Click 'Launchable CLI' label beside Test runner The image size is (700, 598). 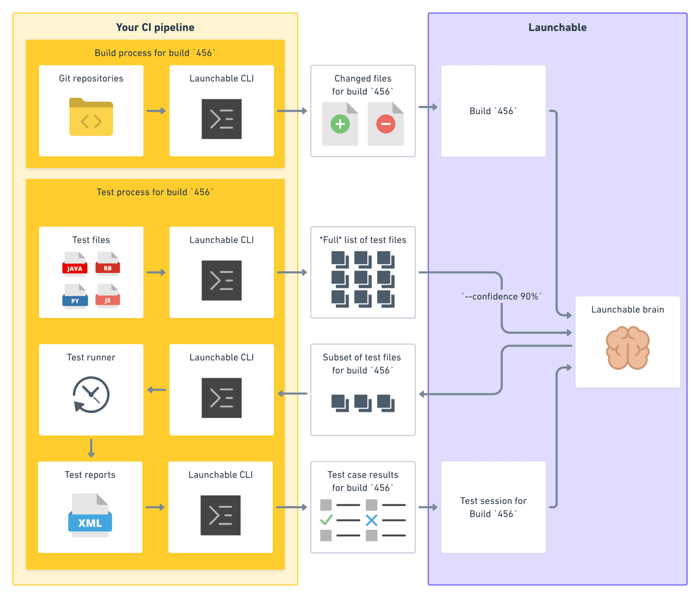(x=222, y=357)
